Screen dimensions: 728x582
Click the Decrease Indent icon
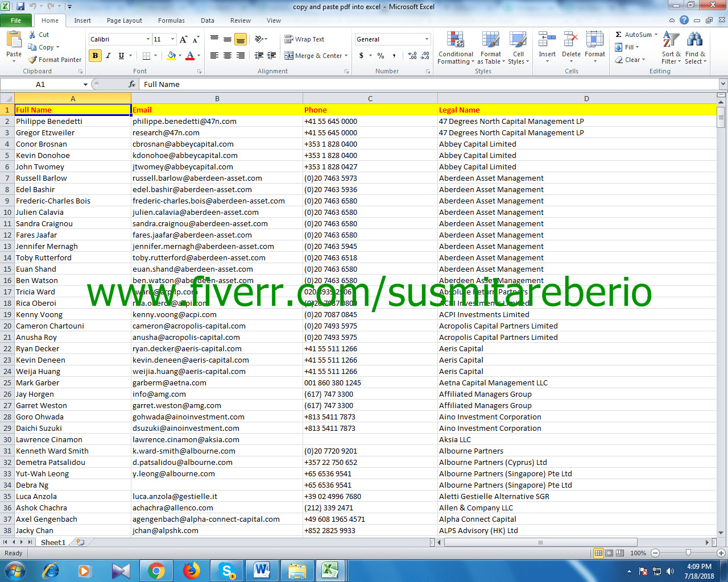pyautogui.click(x=259, y=56)
